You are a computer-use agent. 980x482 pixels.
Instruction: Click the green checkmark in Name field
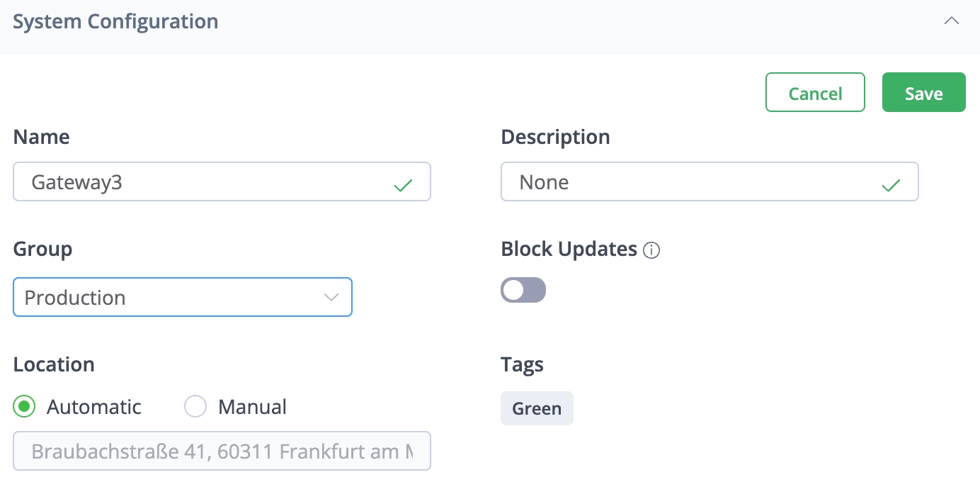point(403,186)
